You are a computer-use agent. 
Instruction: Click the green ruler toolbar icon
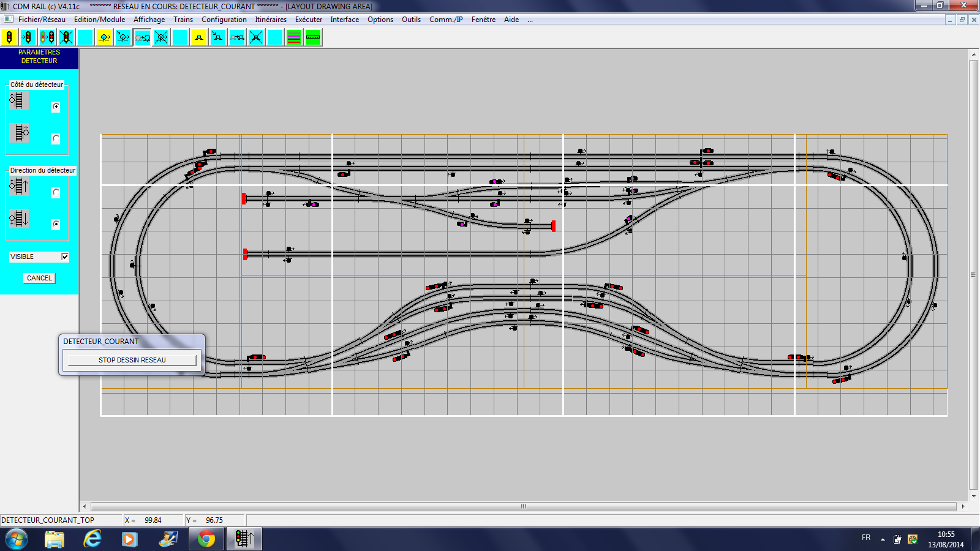point(313,37)
